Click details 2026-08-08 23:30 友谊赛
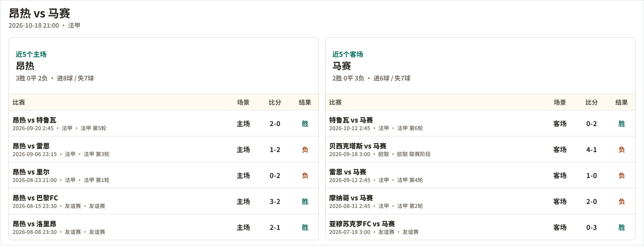This screenshot has height=246, width=644. point(59,232)
